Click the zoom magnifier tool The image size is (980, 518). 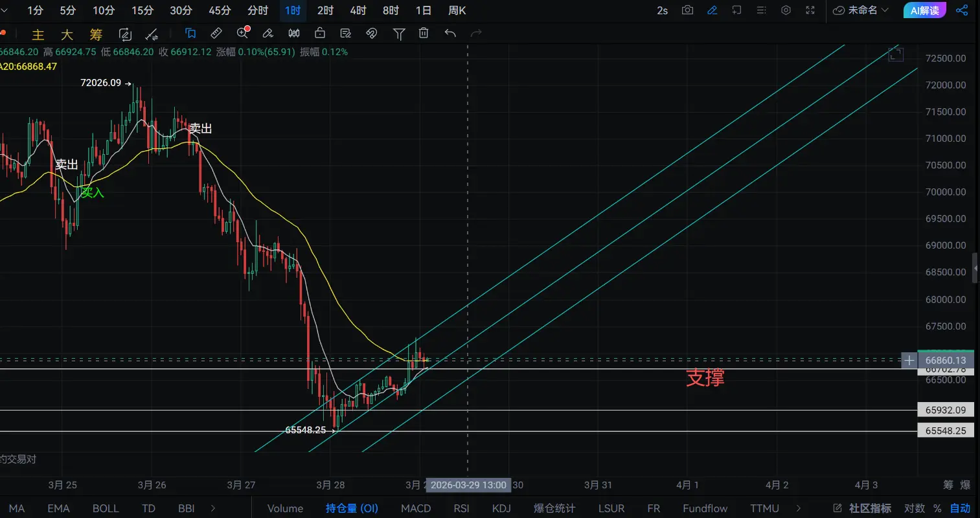click(243, 33)
